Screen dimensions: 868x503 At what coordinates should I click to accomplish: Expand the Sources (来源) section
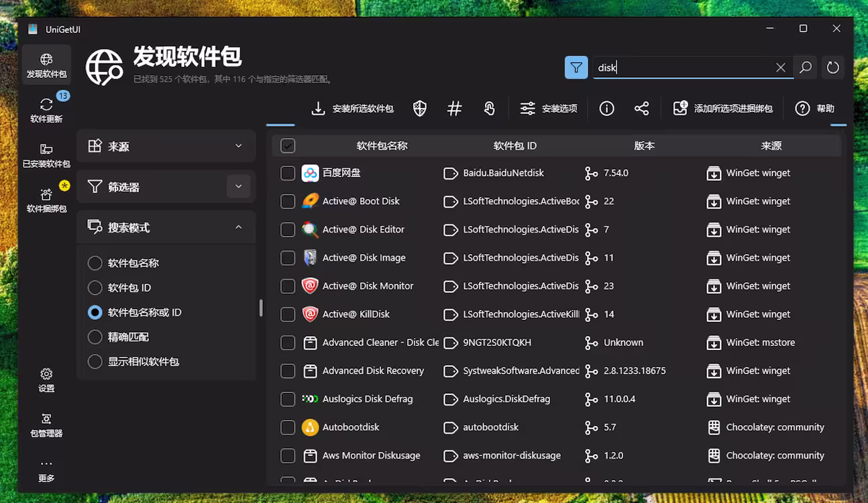(166, 146)
